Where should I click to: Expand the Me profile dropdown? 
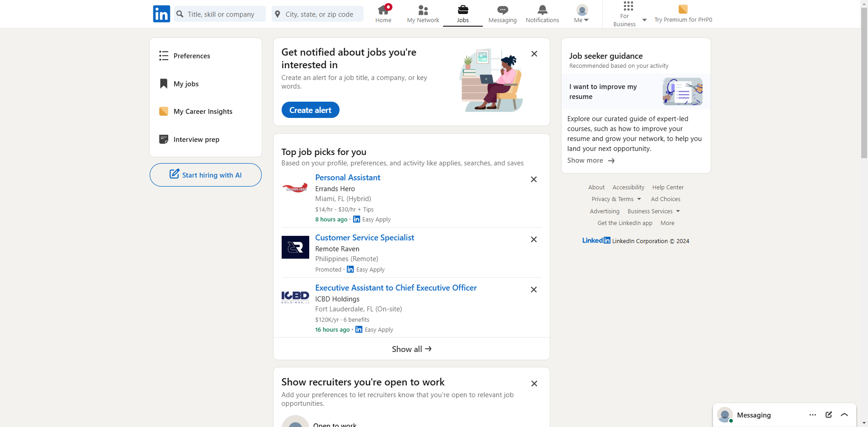pos(582,14)
